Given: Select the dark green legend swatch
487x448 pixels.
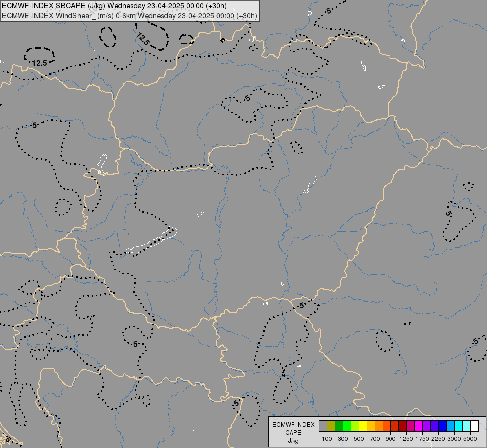Looking at the screenshot, I should 339,426.
